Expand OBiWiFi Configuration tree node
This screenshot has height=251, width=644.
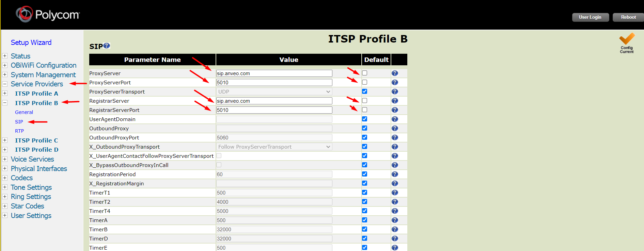[x=5, y=65]
